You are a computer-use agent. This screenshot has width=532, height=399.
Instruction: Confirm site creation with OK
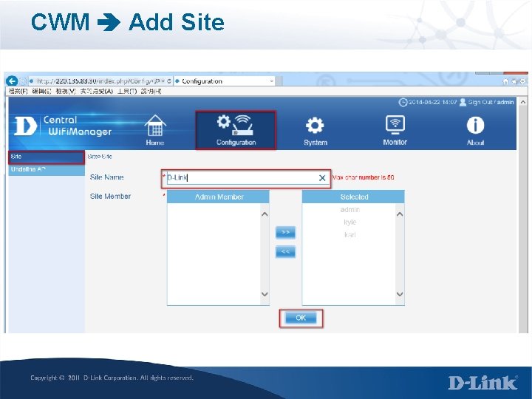pos(301,318)
